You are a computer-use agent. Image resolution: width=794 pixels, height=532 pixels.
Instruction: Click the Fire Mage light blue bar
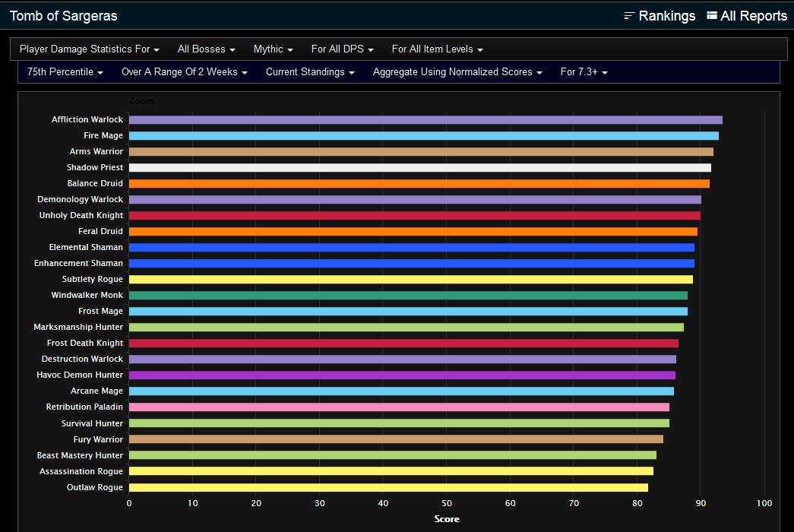click(x=424, y=136)
